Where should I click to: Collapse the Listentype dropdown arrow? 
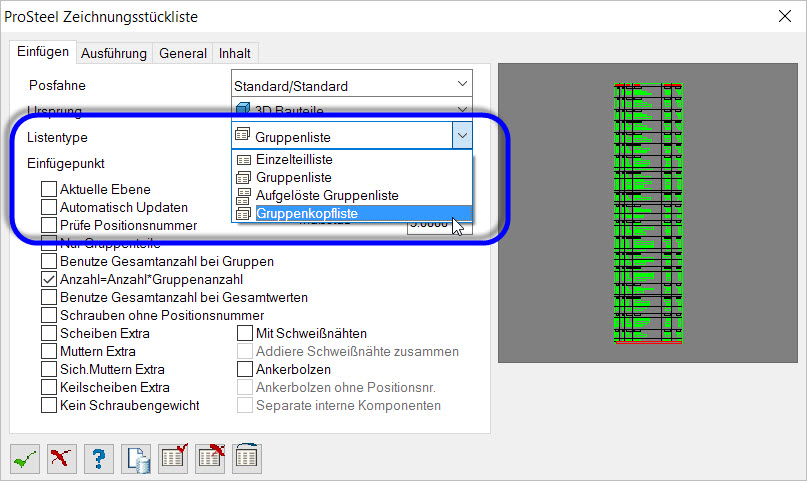tap(462, 136)
